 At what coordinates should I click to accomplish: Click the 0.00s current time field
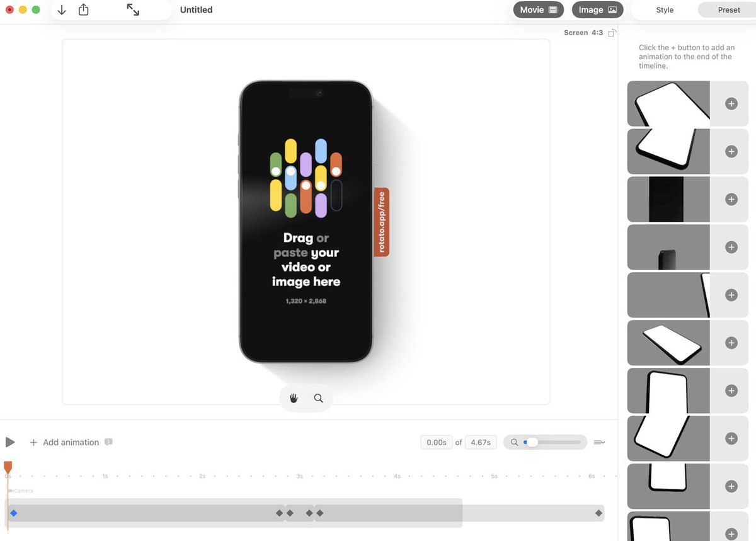pyautogui.click(x=436, y=443)
